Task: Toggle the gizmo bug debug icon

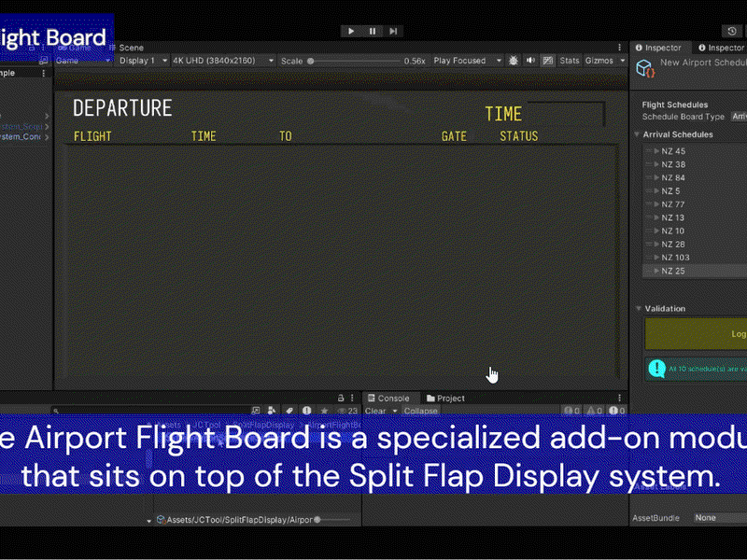Action: [513, 61]
